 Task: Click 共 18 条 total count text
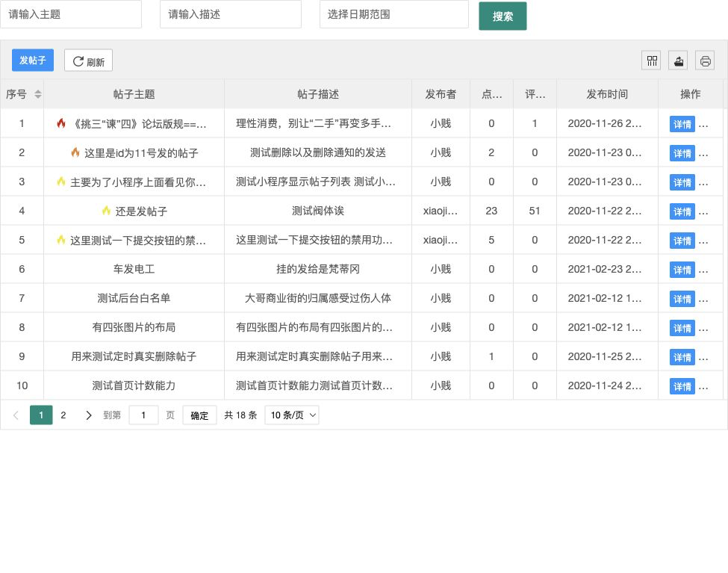[x=240, y=415]
